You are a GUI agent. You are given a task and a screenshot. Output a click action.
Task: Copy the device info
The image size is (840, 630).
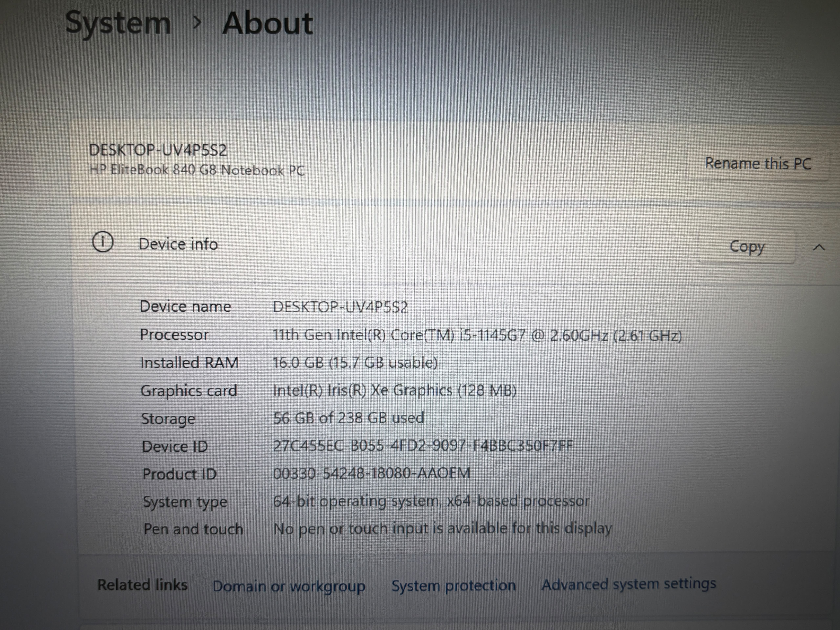(x=747, y=246)
